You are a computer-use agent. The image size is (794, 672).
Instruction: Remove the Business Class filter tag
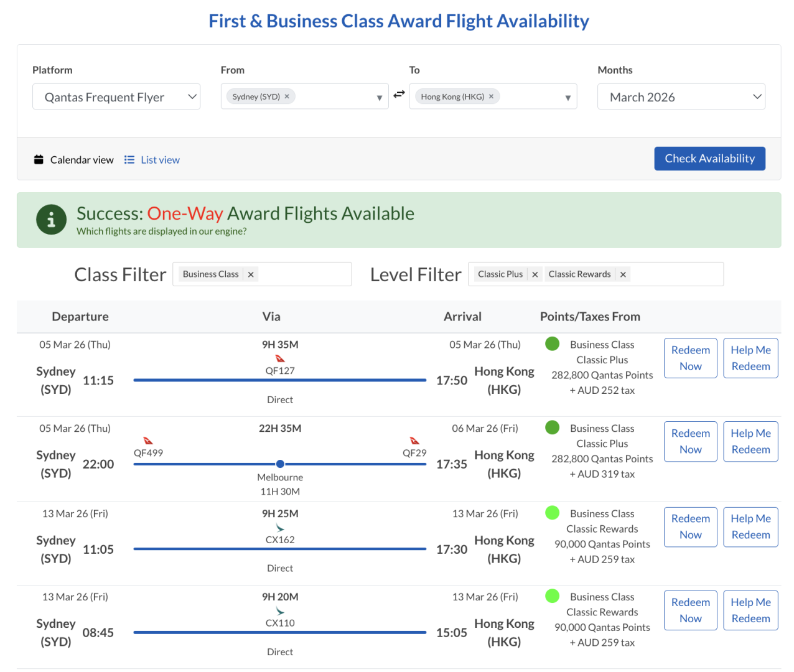251,274
